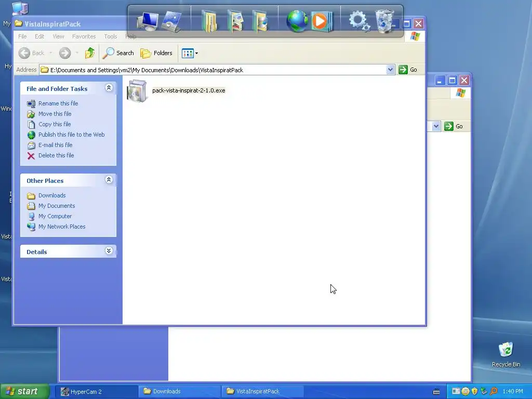Click the Copy this file link
Image resolution: width=532 pixels, height=399 pixels.
click(55, 125)
